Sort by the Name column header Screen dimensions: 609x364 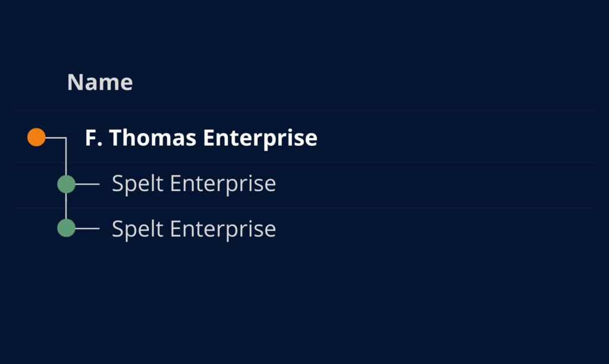[100, 82]
